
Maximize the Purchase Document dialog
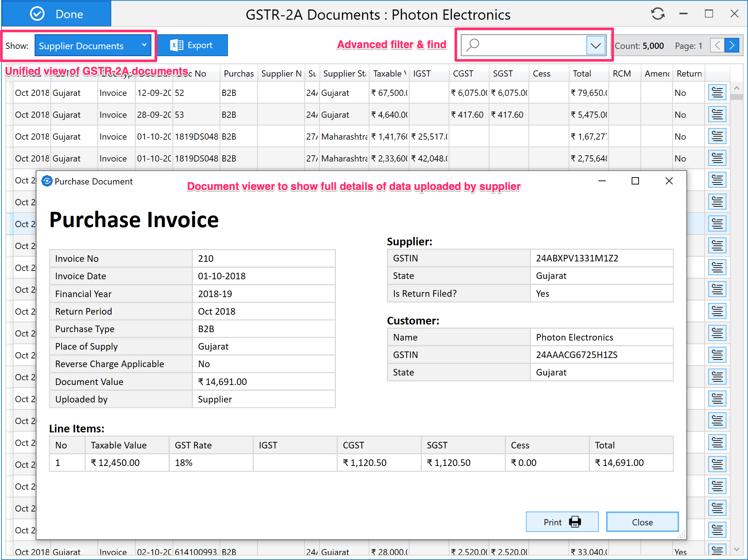coord(635,181)
